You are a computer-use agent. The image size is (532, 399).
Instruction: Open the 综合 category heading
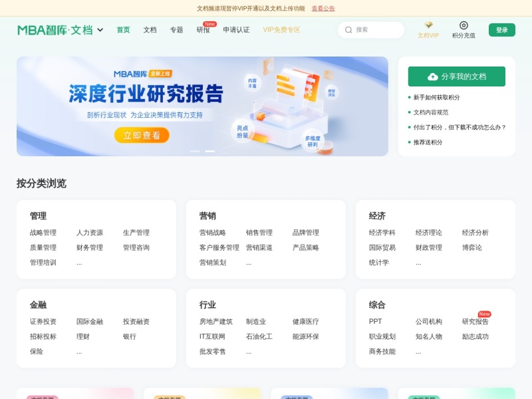(x=377, y=305)
